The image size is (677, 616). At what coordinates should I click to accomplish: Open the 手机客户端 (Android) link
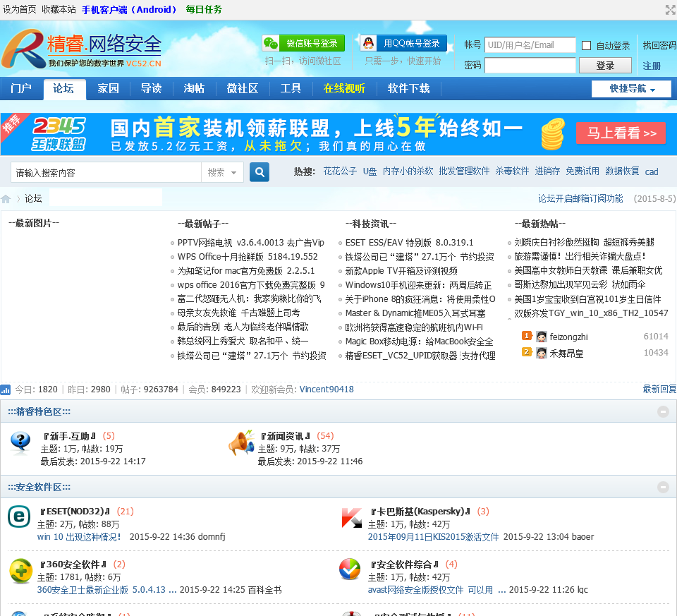[129, 9]
